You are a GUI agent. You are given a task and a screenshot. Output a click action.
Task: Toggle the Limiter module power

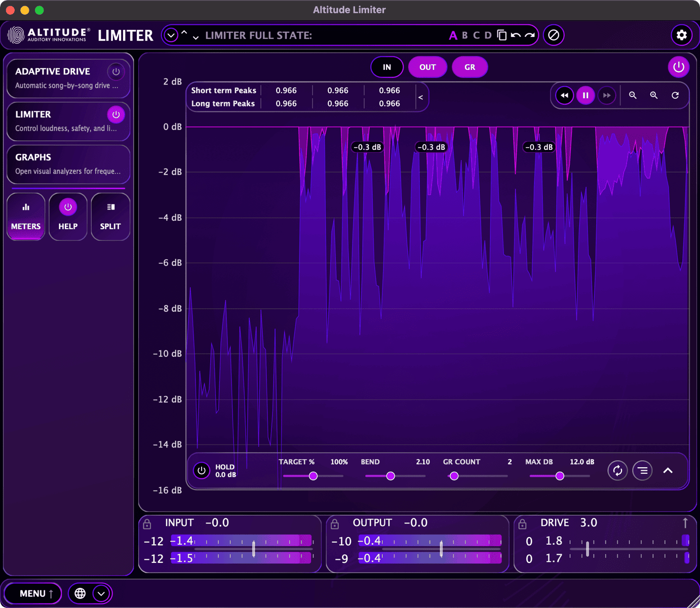tap(116, 114)
